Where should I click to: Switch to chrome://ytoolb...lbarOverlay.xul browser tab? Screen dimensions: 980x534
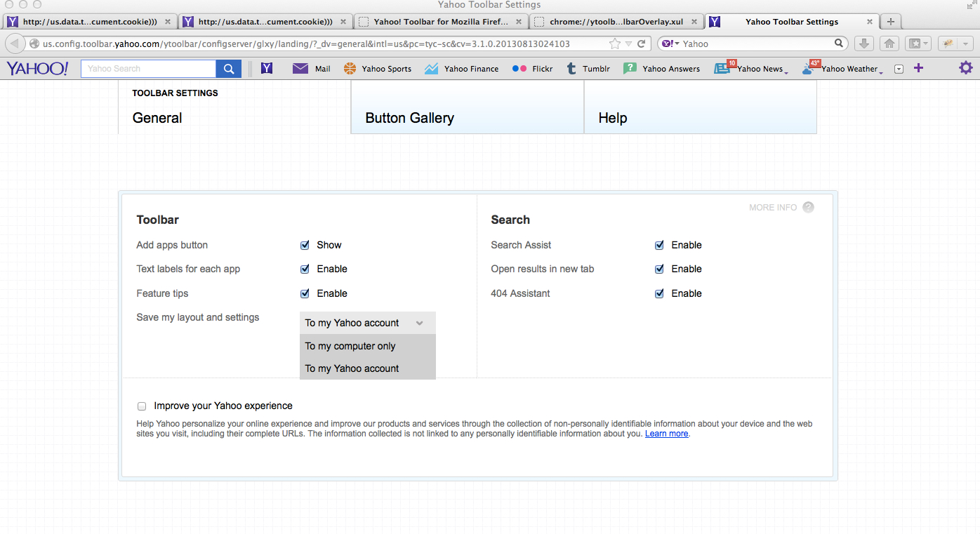pos(616,22)
